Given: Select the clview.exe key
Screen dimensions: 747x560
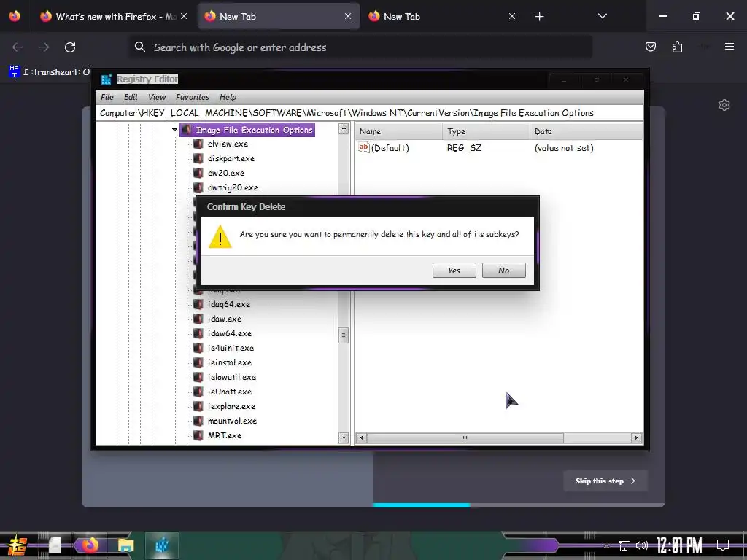Looking at the screenshot, I should [228, 144].
